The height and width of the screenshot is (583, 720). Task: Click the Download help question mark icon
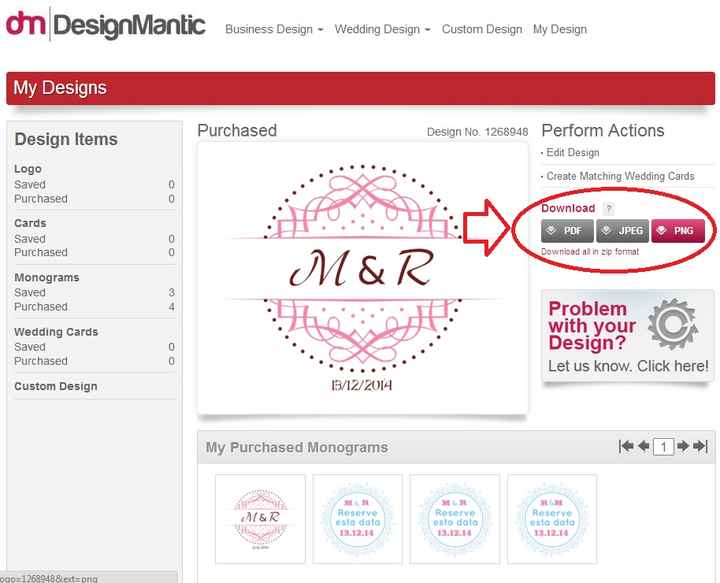point(608,209)
